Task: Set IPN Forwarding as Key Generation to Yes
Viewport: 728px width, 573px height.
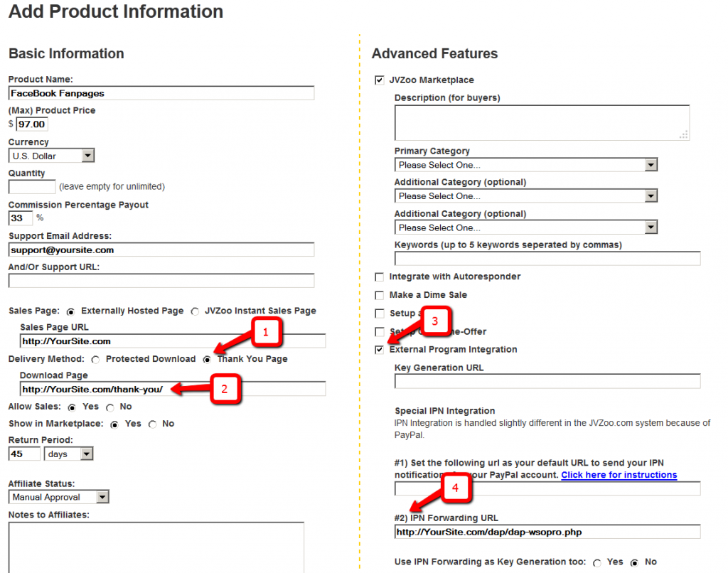Action: pos(596,562)
